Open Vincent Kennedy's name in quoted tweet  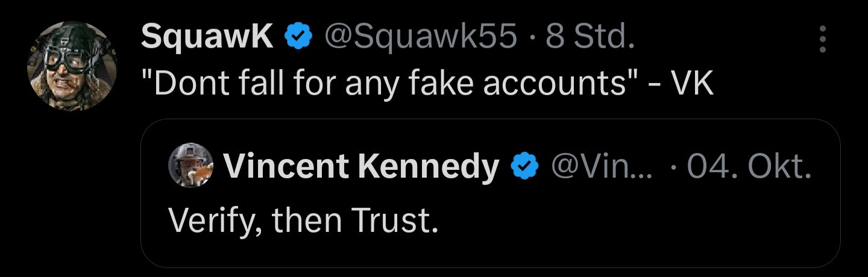360,167
